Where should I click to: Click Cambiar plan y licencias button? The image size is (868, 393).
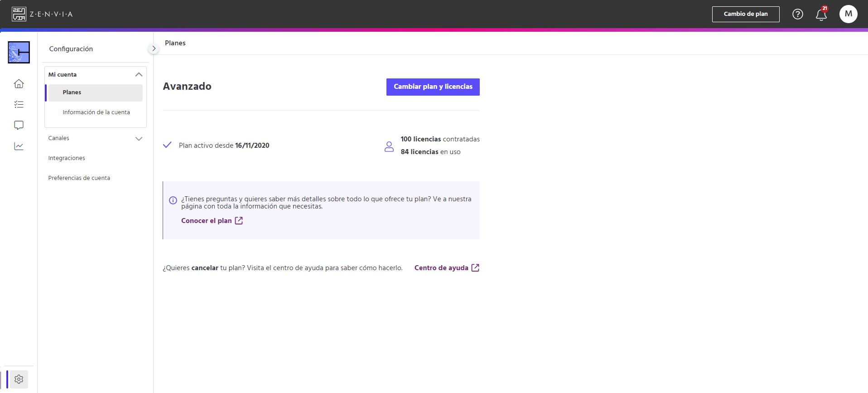point(433,87)
